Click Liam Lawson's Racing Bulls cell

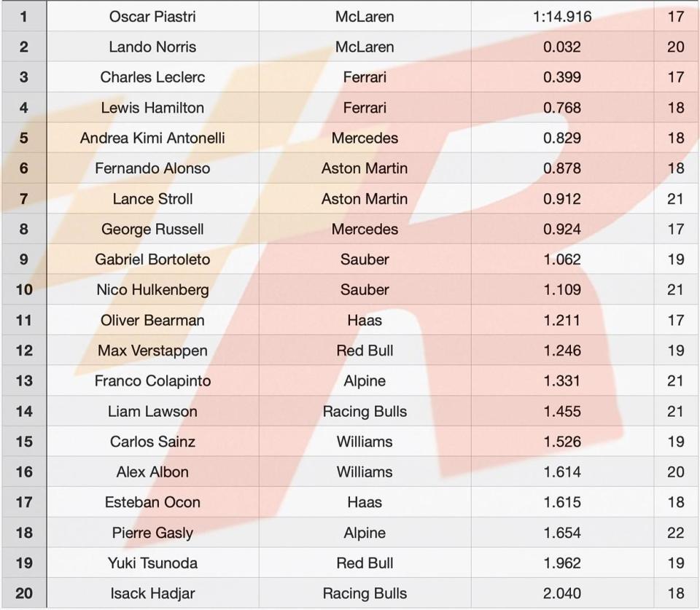click(x=365, y=411)
